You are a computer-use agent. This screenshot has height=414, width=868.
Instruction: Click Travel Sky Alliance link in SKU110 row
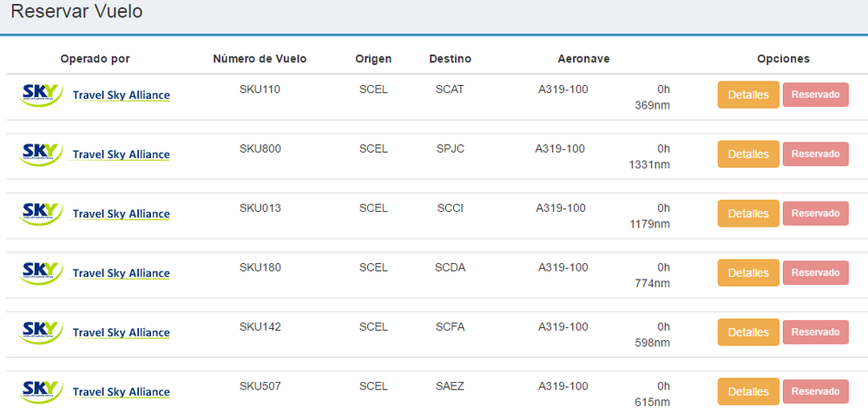122,95
